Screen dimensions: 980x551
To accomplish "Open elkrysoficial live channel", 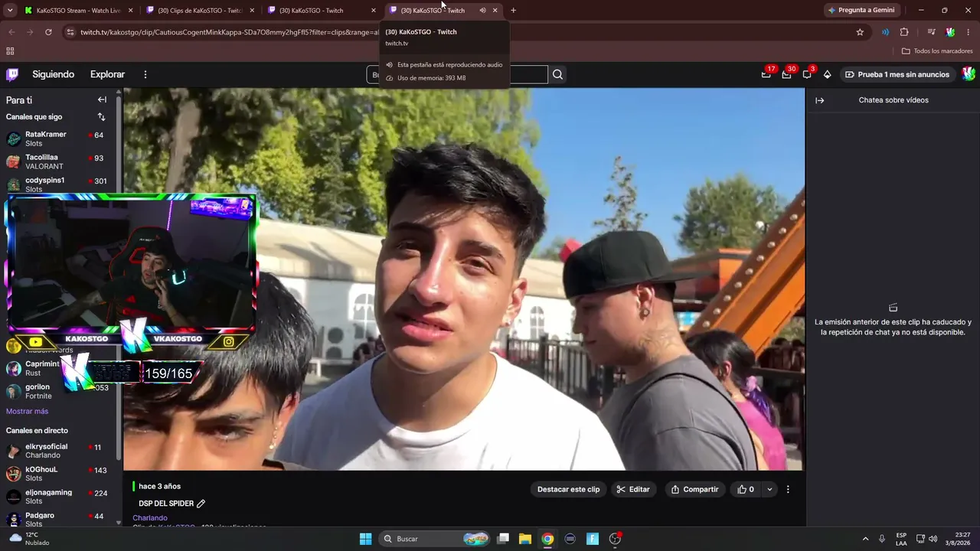I will [x=58, y=451].
